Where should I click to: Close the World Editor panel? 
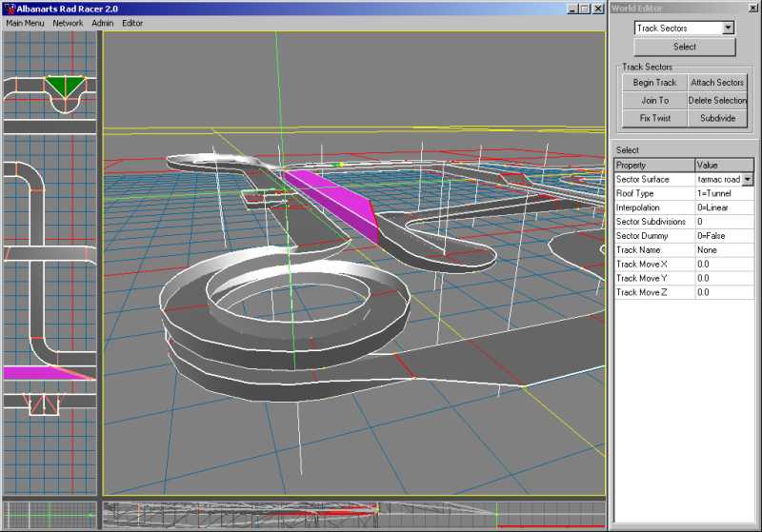point(753,9)
